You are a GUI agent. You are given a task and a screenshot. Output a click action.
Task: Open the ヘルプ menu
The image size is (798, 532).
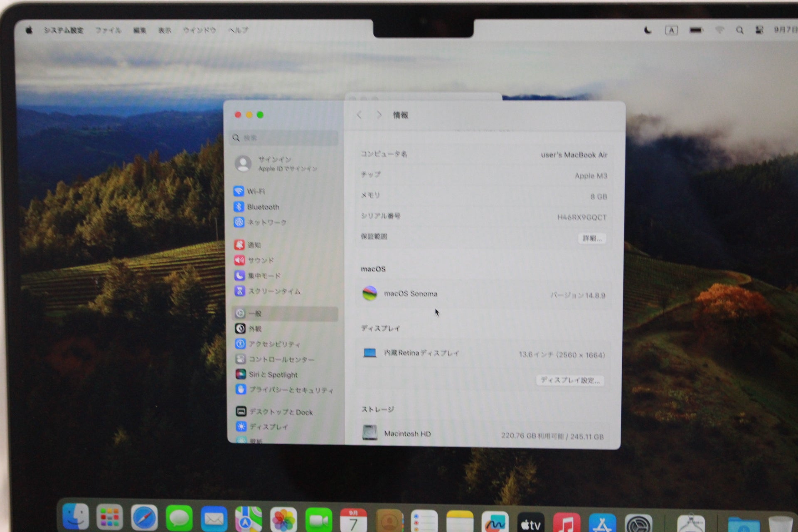[238, 30]
